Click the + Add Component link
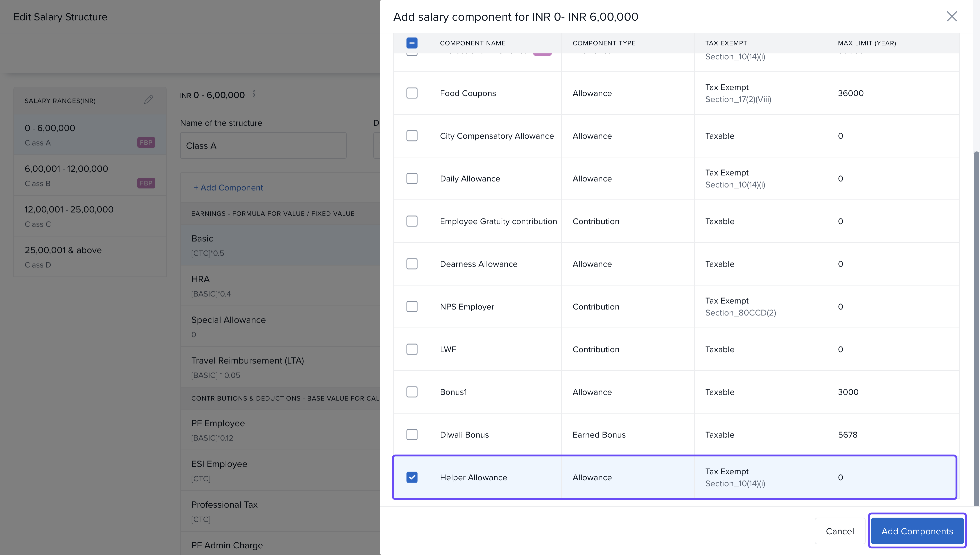The width and height of the screenshot is (980, 555). (x=228, y=187)
